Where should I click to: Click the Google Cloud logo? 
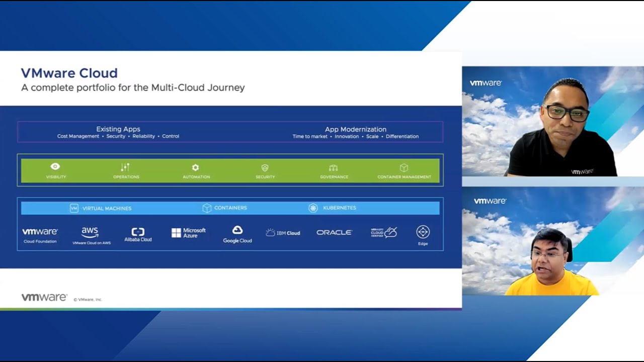(x=237, y=234)
